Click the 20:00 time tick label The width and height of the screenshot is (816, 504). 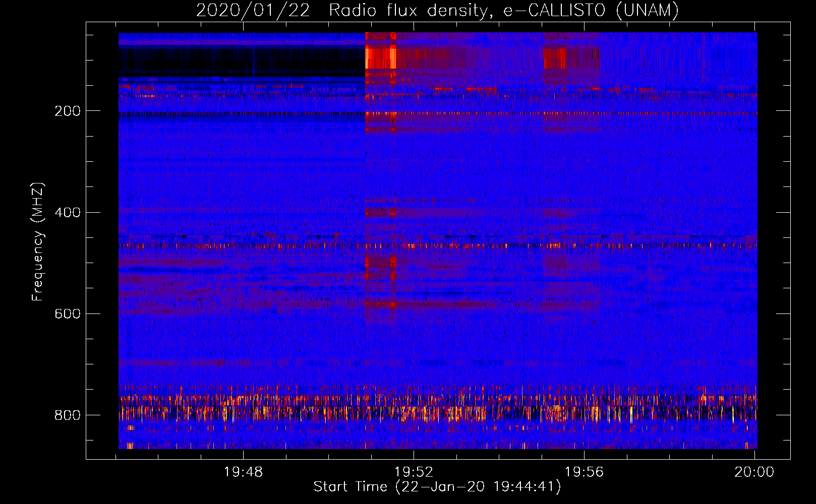(x=754, y=472)
